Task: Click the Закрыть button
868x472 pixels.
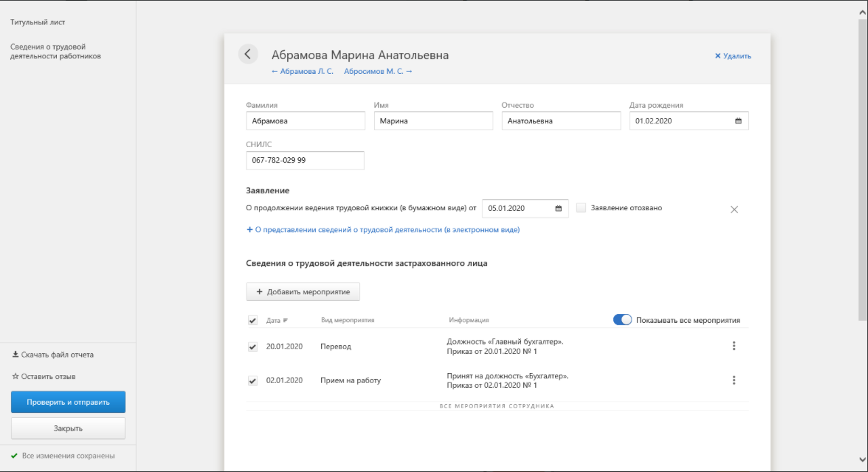Action: pyautogui.click(x=68, y=428)
